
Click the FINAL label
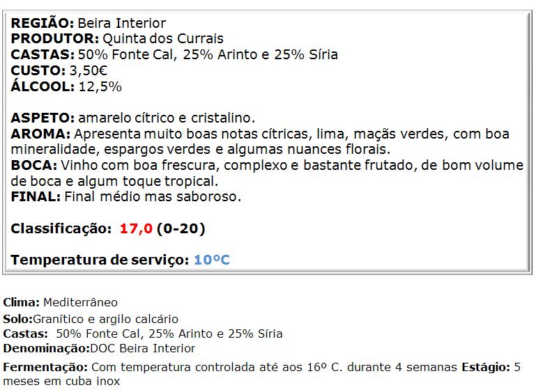(36, 196)
